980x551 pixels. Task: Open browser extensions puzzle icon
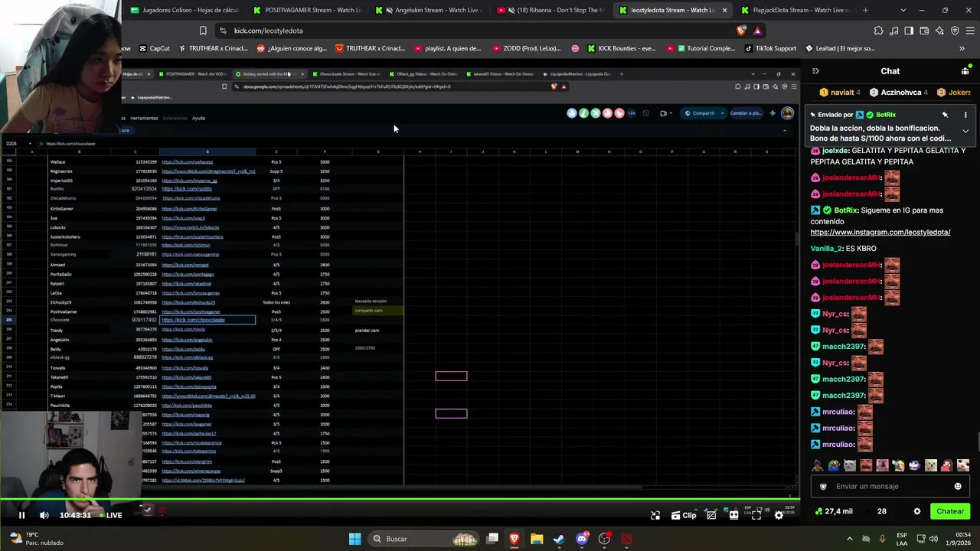878,31
